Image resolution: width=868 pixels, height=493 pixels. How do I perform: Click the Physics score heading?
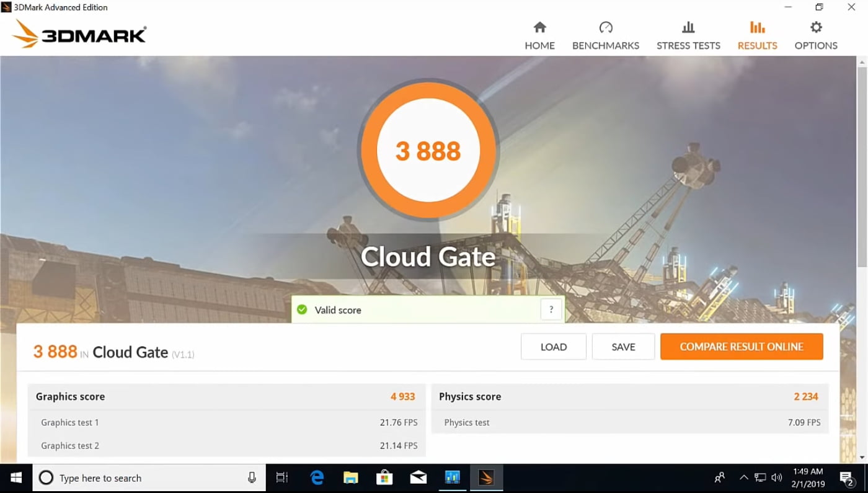point(470,396)
